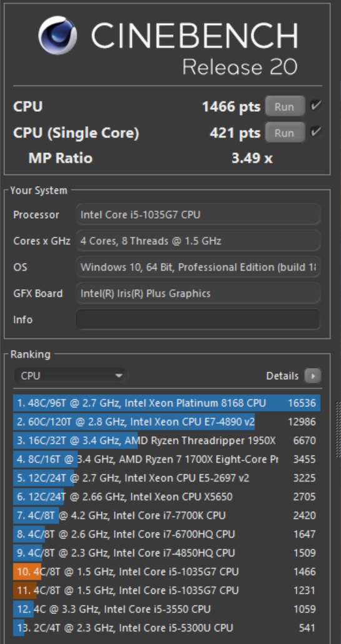Click the Cores x GHz field
The width and height of the screenshot is (341, 644).
[197, 240]
